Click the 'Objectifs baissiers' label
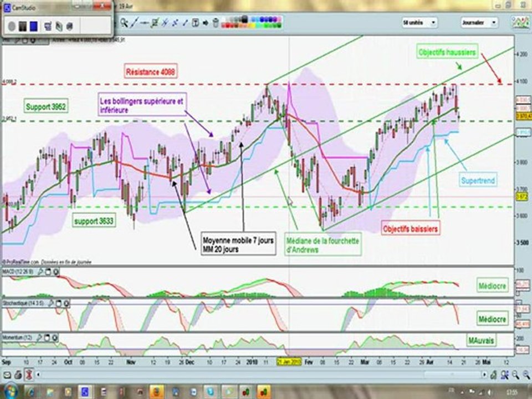532x399 pixels. (x=411, y=229)
